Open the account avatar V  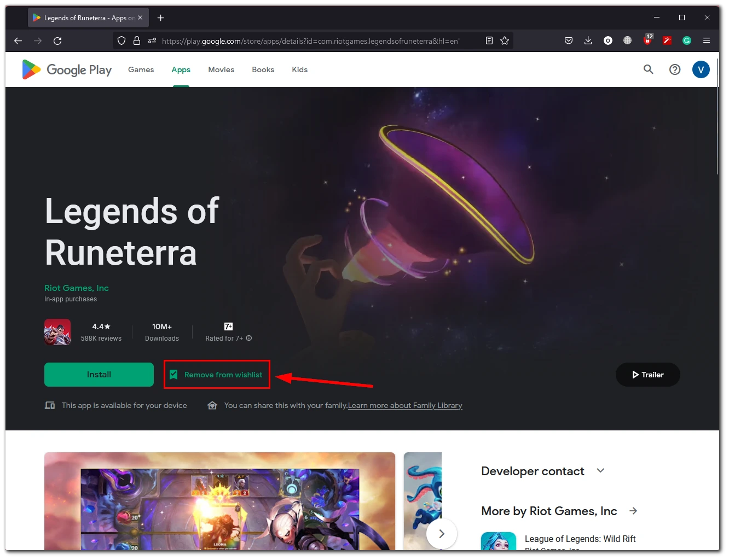701,69
